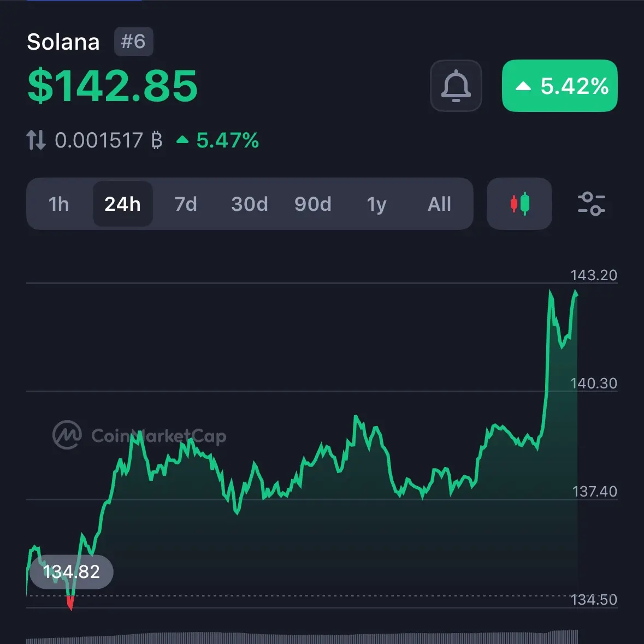This screenshot has width=644, height=644.
Task: Tap the 5.42% change badge
Action: (560, 86)
